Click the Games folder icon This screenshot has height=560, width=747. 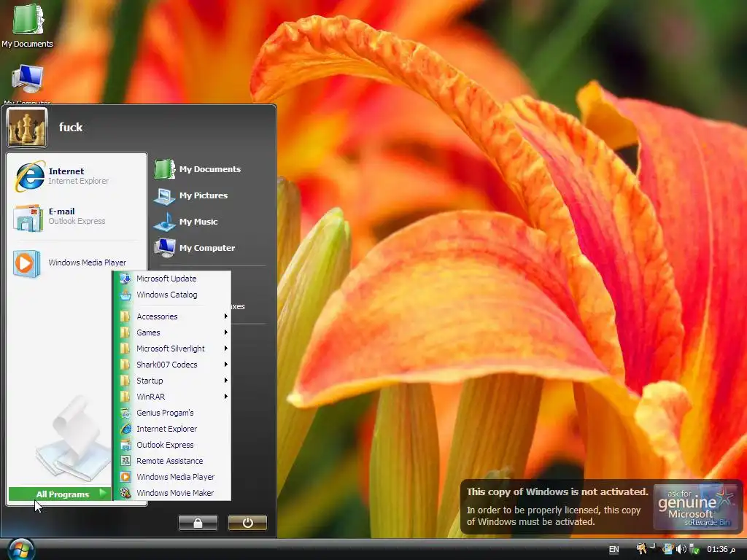tap(125, 332)
